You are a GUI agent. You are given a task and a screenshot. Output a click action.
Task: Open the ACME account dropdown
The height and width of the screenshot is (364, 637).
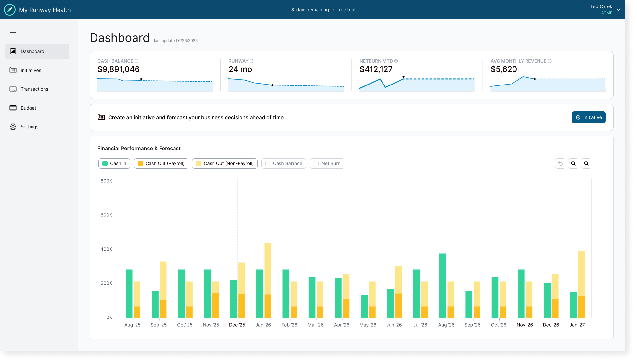point(619,10)
